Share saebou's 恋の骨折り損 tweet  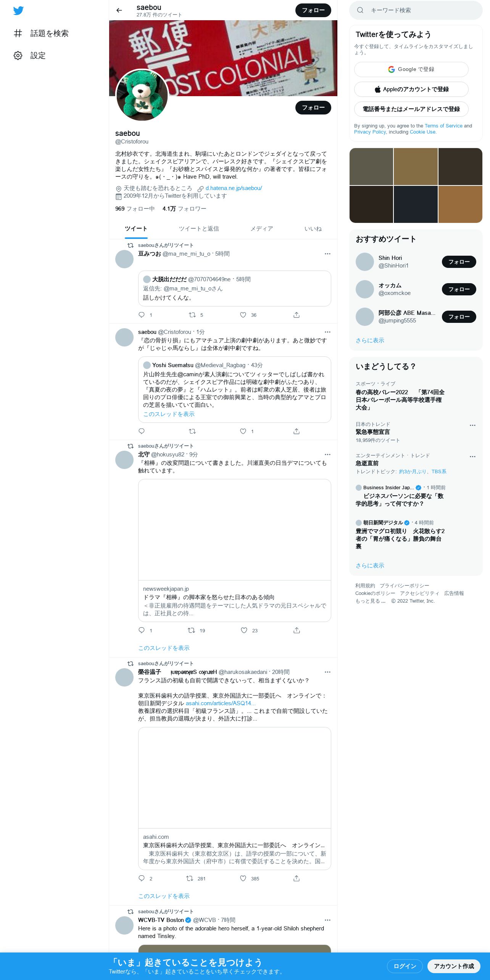pos(297,431)
